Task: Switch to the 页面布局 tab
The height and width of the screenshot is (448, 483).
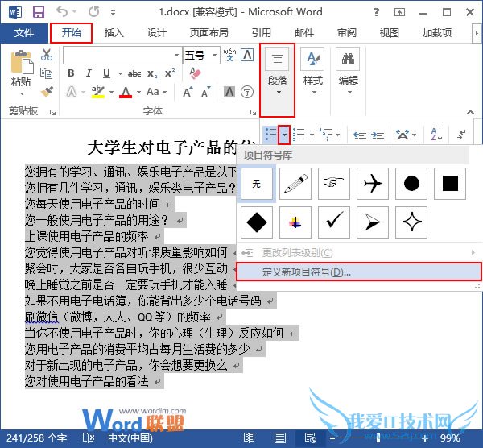Action: [x=208, y=33]
